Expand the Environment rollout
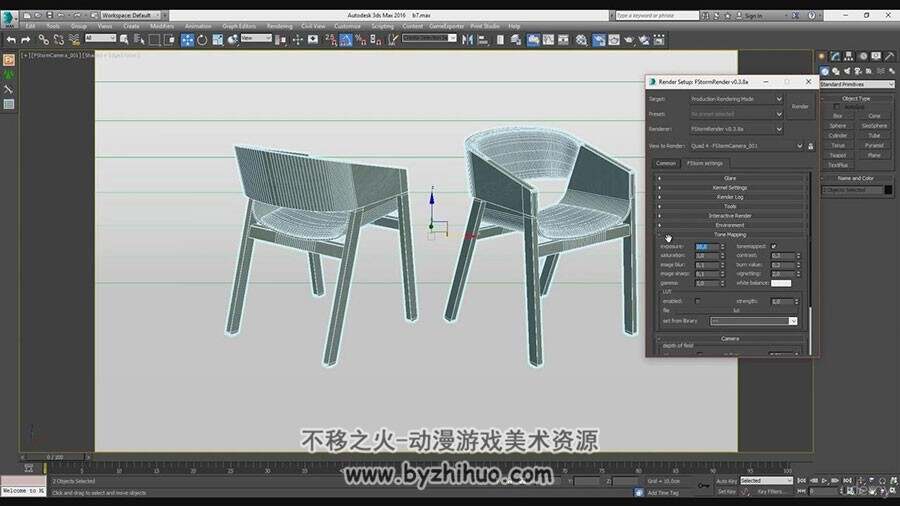 coord(730,225)
